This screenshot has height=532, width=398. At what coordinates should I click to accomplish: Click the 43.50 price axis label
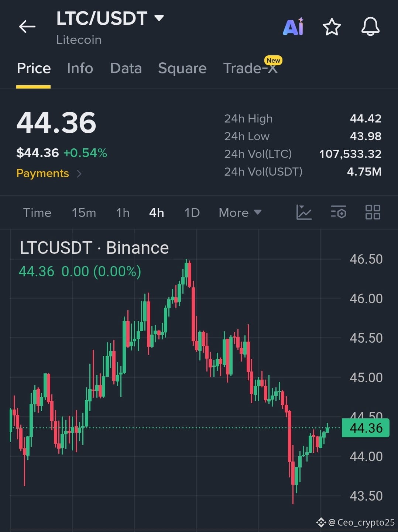coord(366,496)
